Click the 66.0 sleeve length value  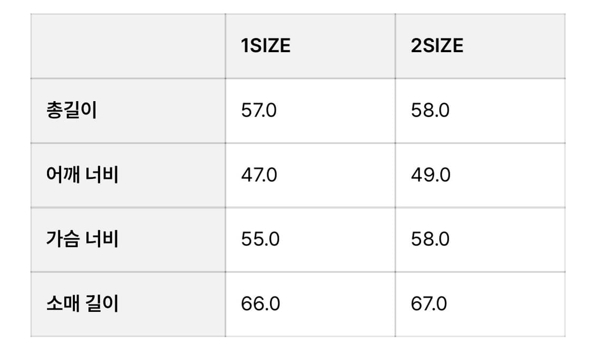tap(260, 304)
